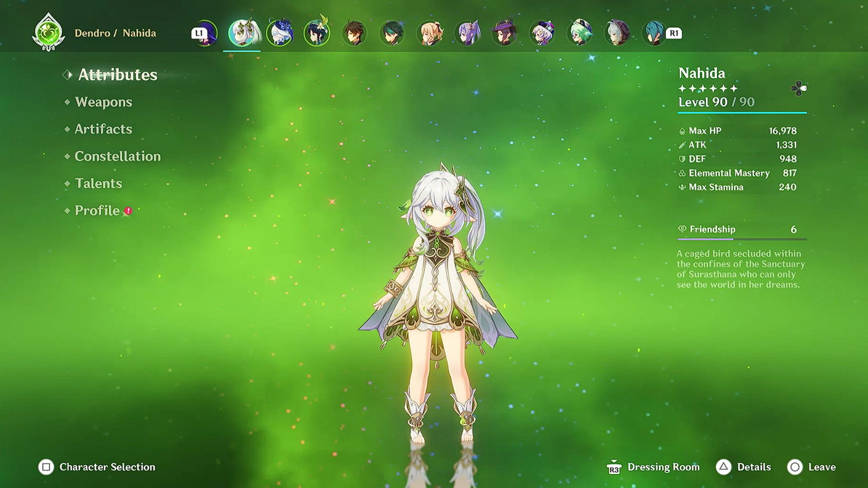Open the Attributes menu section
This screenshot has width=868, height=488.
coord(118,75)
